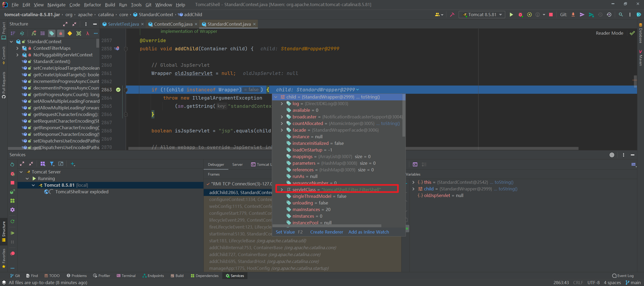This screenshot has height=286, width=644.
Task: Click Add as Inline Watch
Action: pos(368,232)
